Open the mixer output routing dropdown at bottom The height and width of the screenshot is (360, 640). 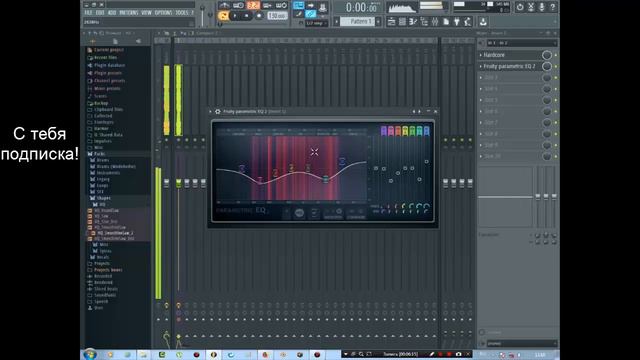[x=521, y=343]
